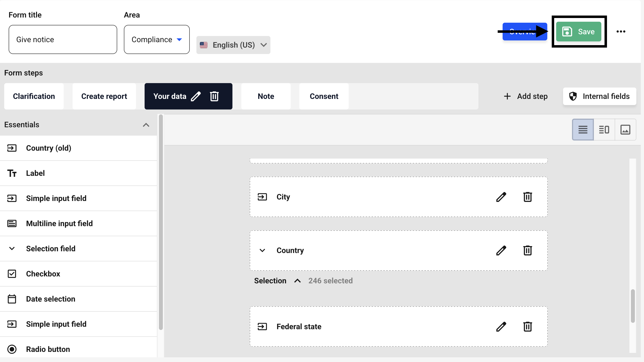Rename Your data step via pencil icon
Screen dimensions: 644x362
tap(196, 96)
